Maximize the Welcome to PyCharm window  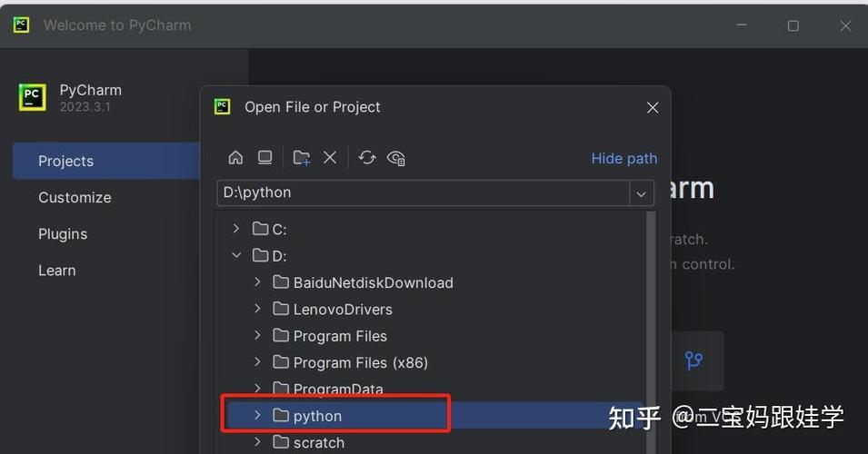793,25
